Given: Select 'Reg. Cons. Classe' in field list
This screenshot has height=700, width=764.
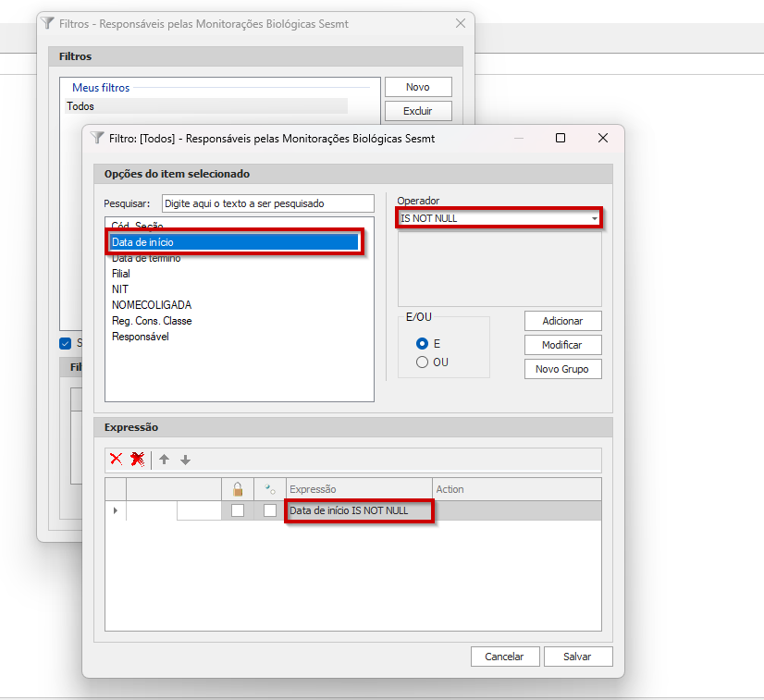Looking at the screenshot, I should coord(152,321).
